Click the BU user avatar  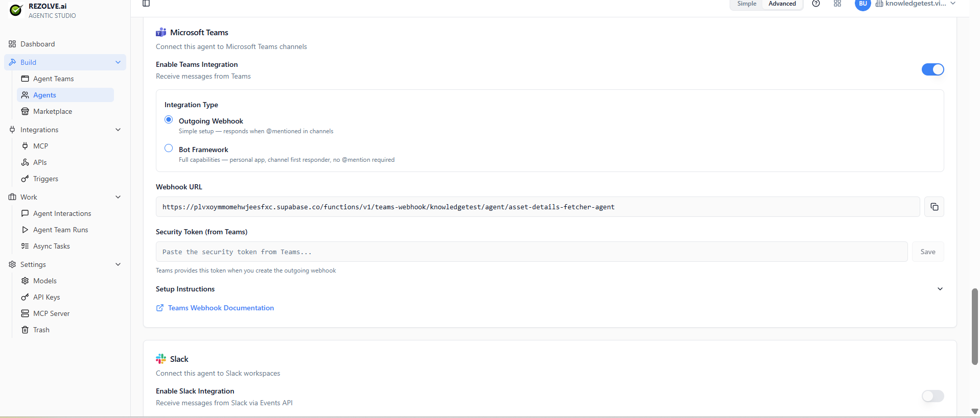[862, 4]
